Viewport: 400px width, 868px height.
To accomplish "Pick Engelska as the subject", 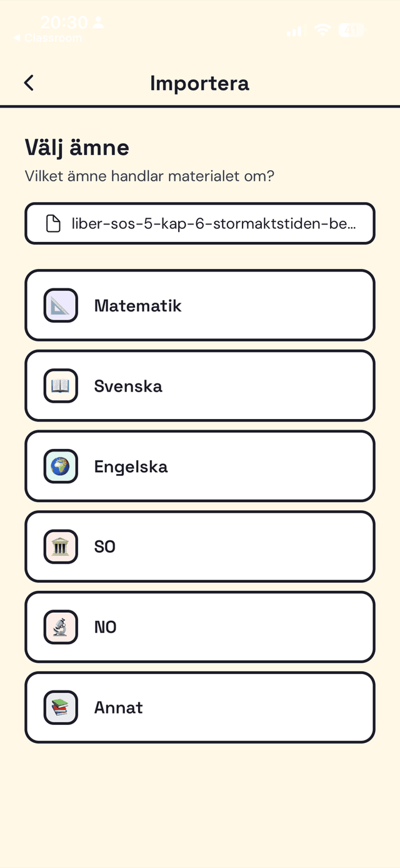I will click(x=200, y=466).
